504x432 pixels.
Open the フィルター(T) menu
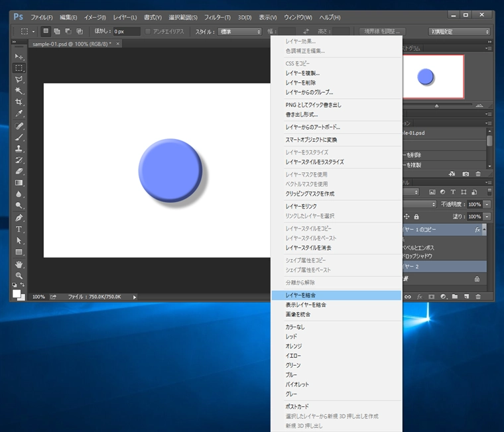point(218,17)
